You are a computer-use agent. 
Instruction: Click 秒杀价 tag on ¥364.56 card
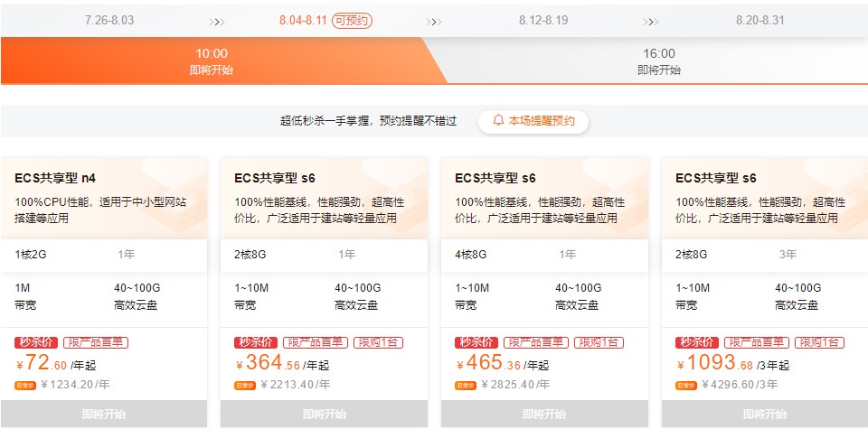pos(256,343)
